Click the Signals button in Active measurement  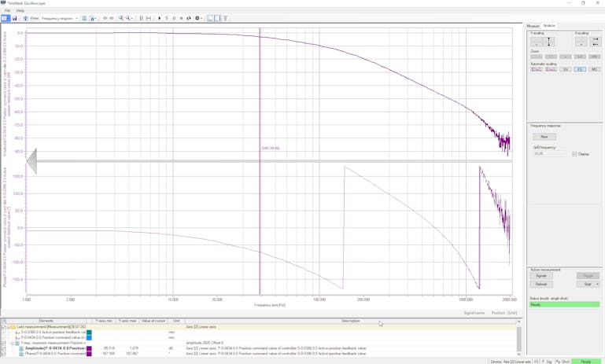point(541,276)
